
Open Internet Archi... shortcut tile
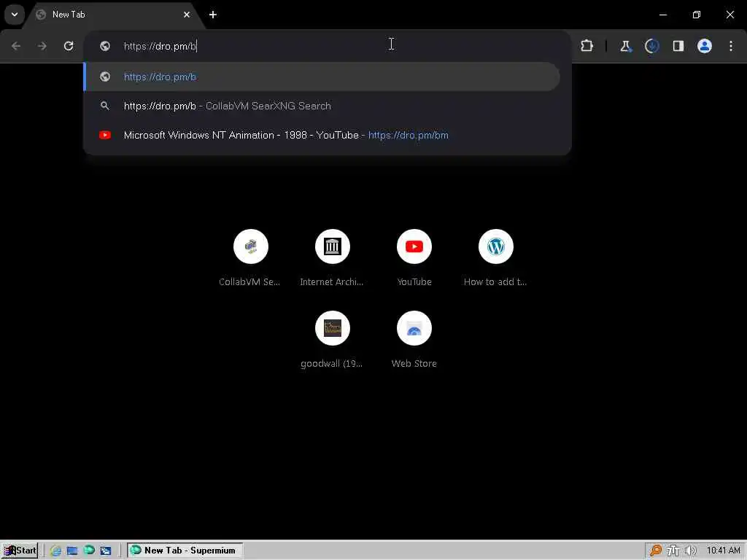click(x=332, y=258)
